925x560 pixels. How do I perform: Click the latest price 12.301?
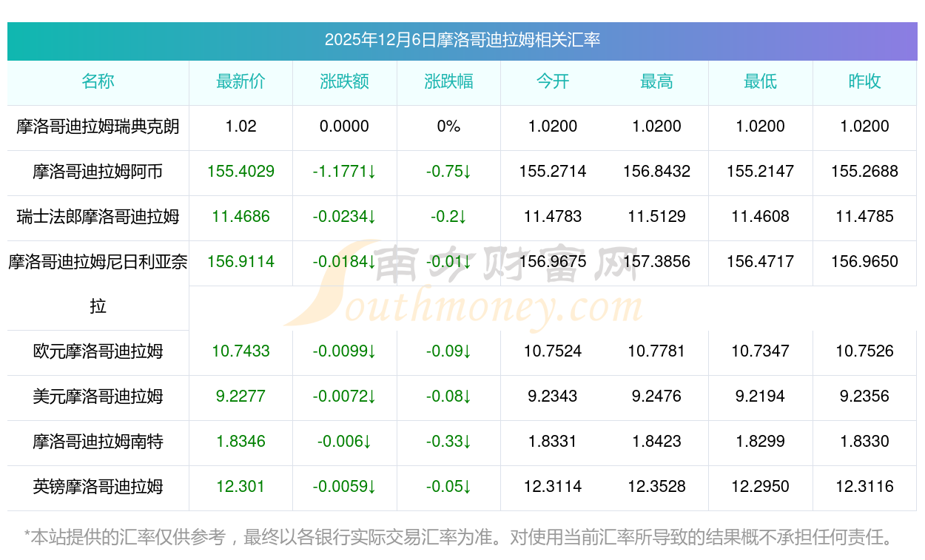coord(241,487)
